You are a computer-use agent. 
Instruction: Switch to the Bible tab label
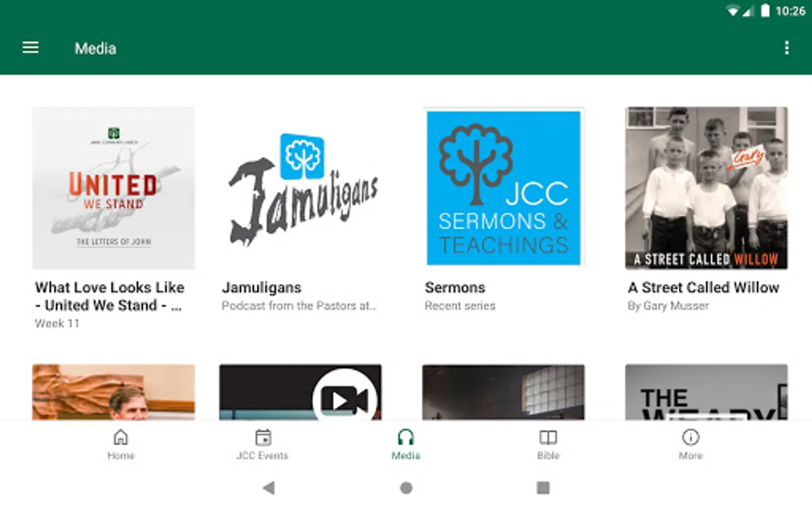549,456
